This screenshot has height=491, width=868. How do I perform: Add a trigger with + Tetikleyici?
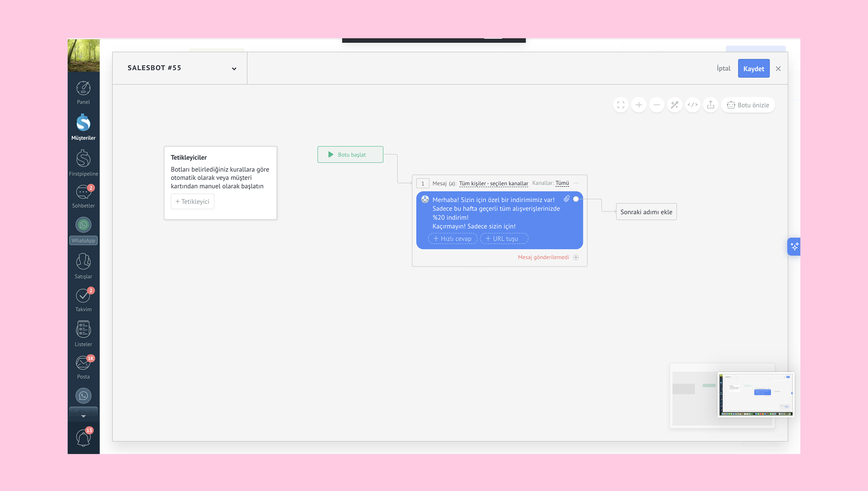192,201
